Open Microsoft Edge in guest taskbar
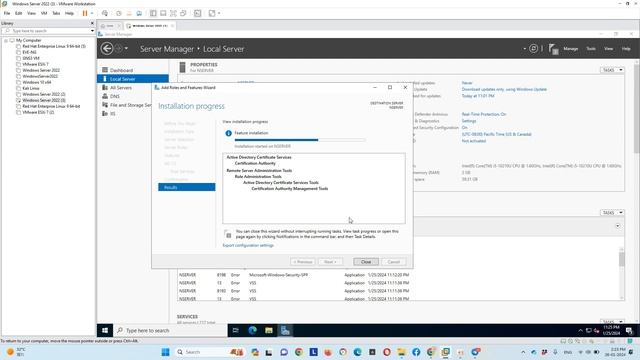Screen dimensions: 640x360 tap(253, 330)
